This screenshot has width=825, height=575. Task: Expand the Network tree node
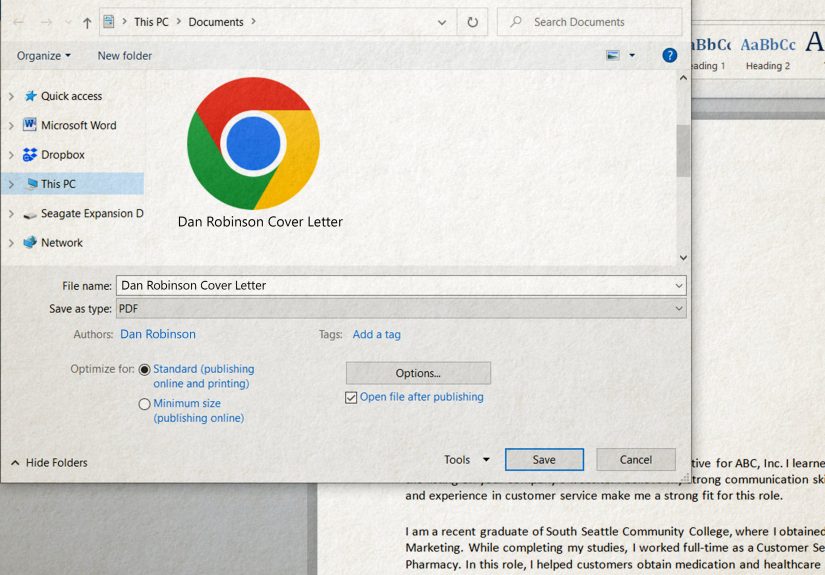pyautogui.click(x=12, y=243)
